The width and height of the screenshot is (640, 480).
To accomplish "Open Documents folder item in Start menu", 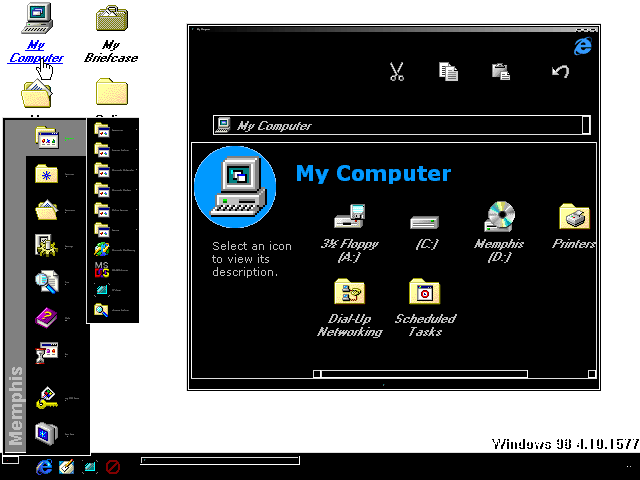I will click(x=56, y=210).
